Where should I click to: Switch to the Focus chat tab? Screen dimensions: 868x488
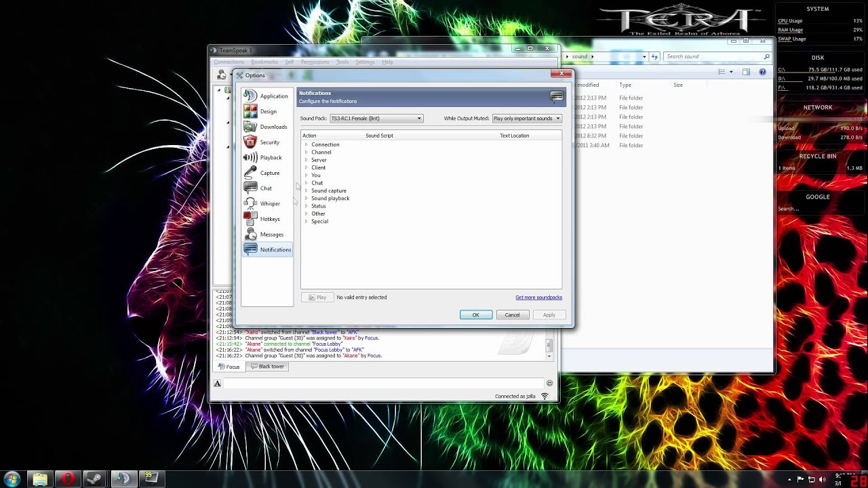click(229, 367)
